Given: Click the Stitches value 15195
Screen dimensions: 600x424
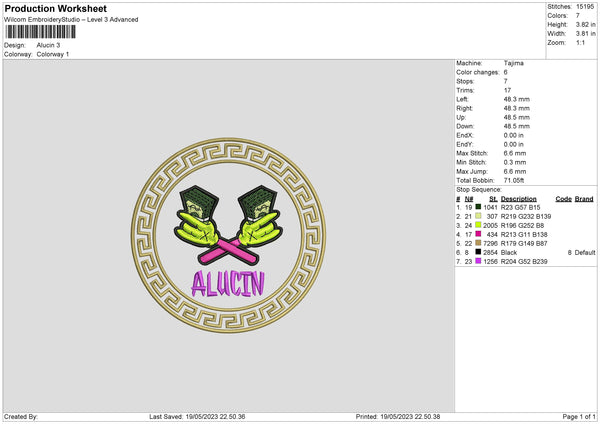Looking at the screenshot, I should point(585,7).
